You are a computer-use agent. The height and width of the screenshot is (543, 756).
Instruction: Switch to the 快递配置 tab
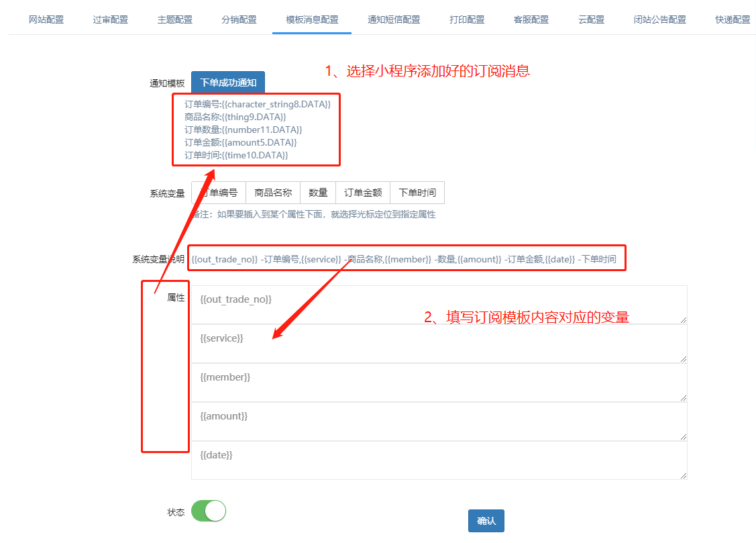[x=733, y=19]
